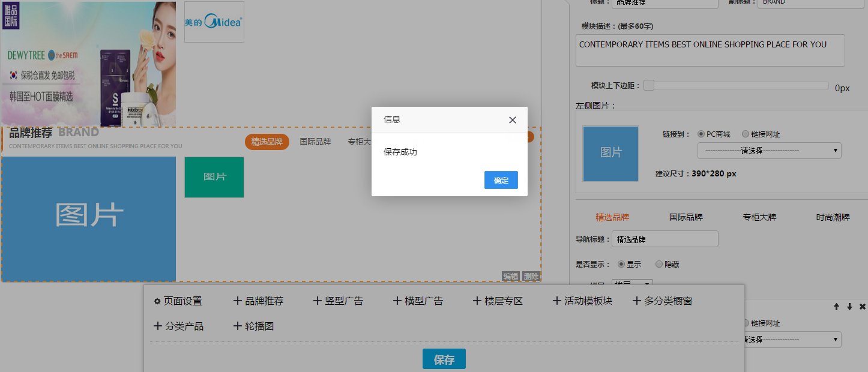Click the 确定 button in the dialog
868x372 pixels.
point(501,180)
